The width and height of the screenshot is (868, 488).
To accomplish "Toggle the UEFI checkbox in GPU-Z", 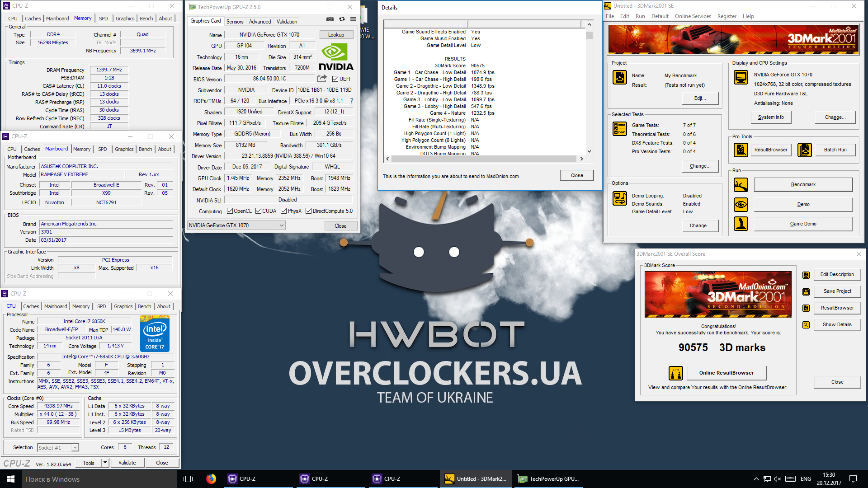I will [x=335, y=79].
